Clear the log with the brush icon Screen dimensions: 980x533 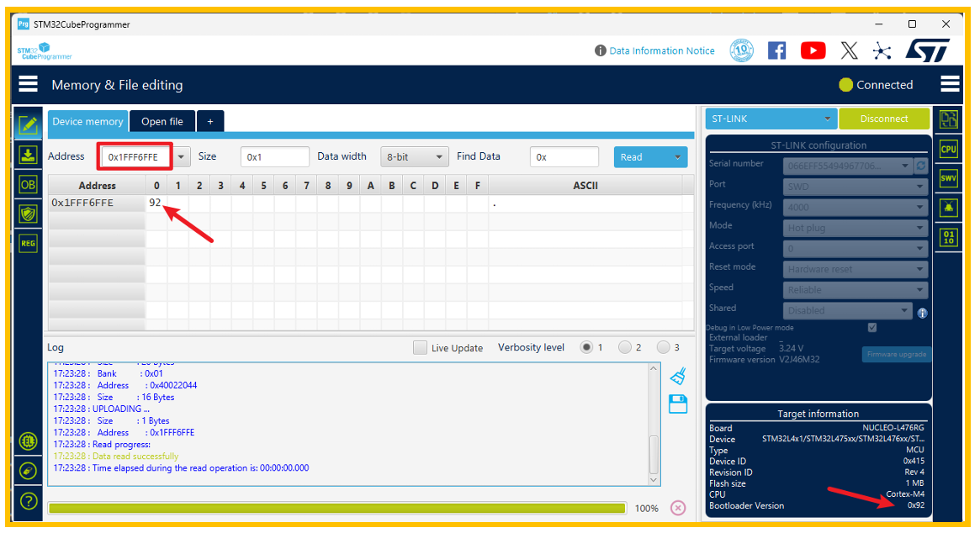(678, 376)
